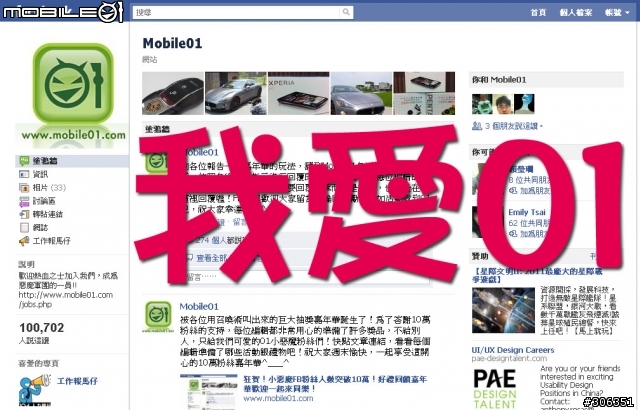Viewport: 640px width, 410px height.
Task: Open the 塗鴉牆 wall sidebar icon
Action: (24, 161)
